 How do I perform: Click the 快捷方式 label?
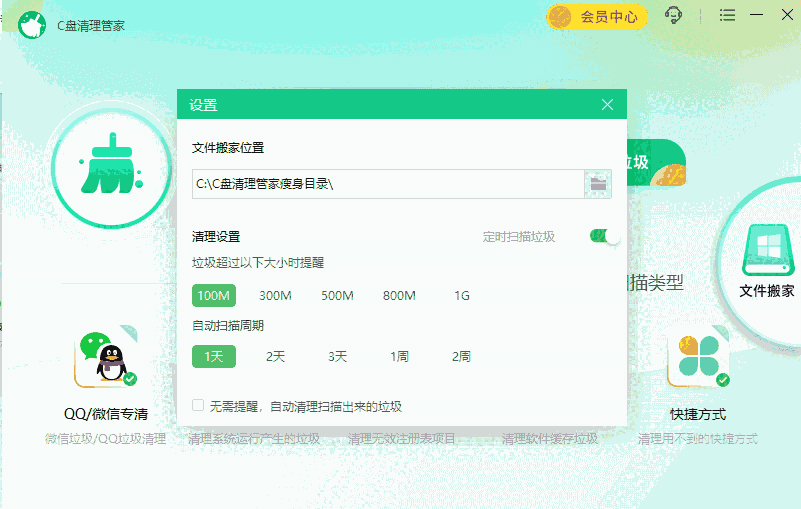pos(698,414)
